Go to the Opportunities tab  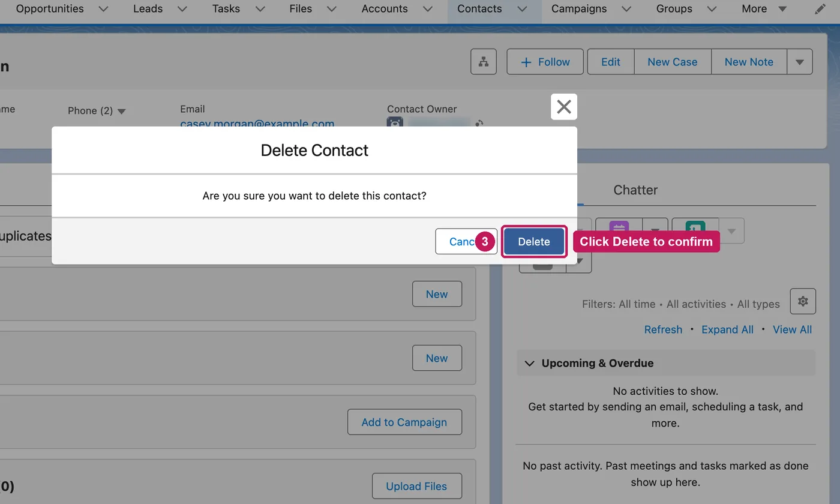pos(50,9)
